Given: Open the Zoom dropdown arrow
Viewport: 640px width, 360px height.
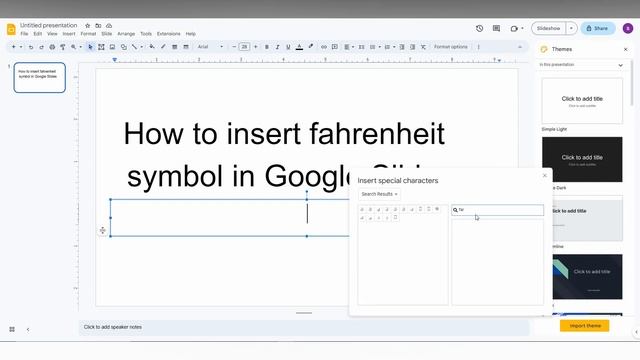Looking at the screenshot, I should (80, 47).
